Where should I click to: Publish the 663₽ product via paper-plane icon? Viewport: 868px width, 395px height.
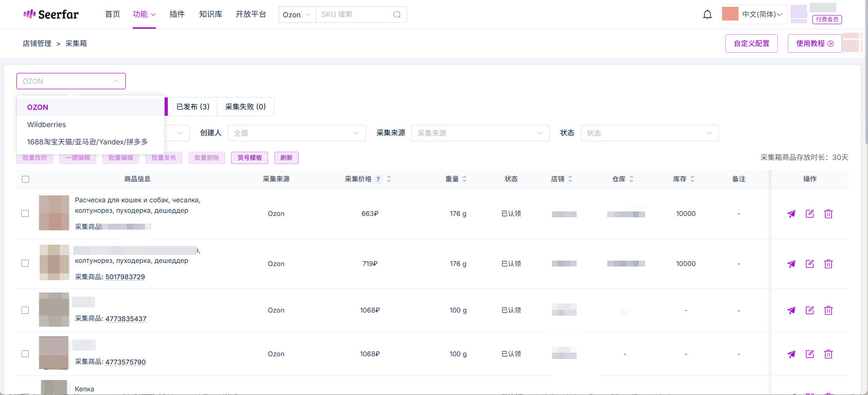pyautogui.click(x=791, y=214)
